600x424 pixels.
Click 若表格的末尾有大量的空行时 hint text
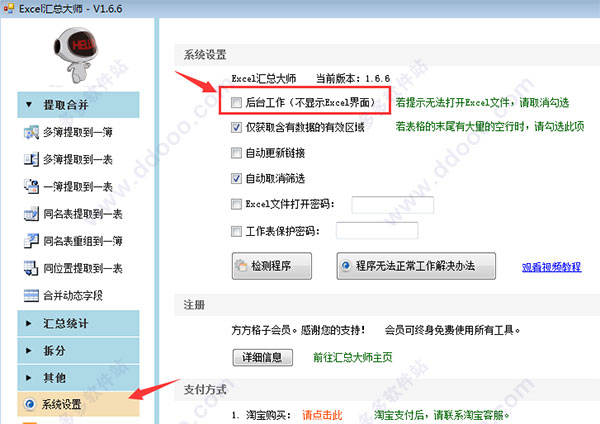tap(490, 126)
